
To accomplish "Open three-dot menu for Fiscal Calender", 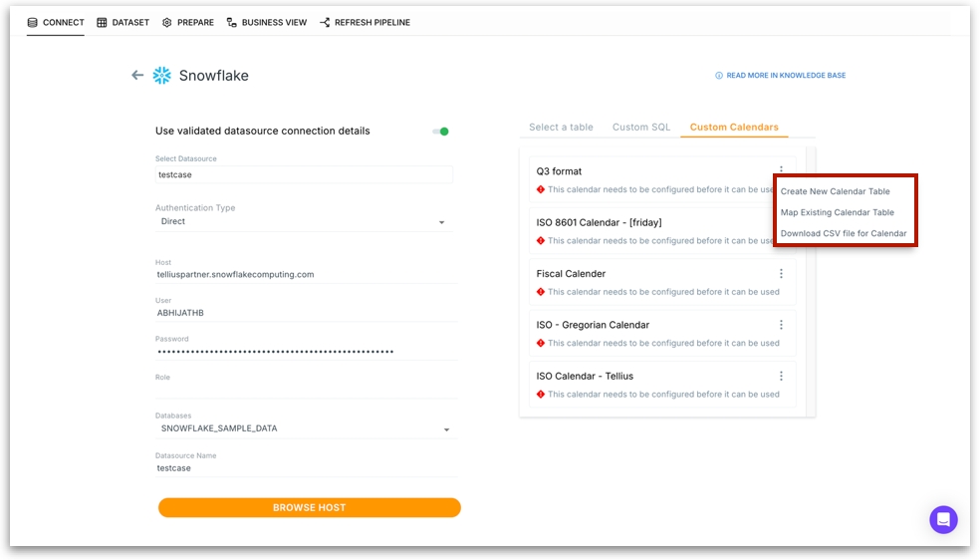I will (x=781, y=274).
